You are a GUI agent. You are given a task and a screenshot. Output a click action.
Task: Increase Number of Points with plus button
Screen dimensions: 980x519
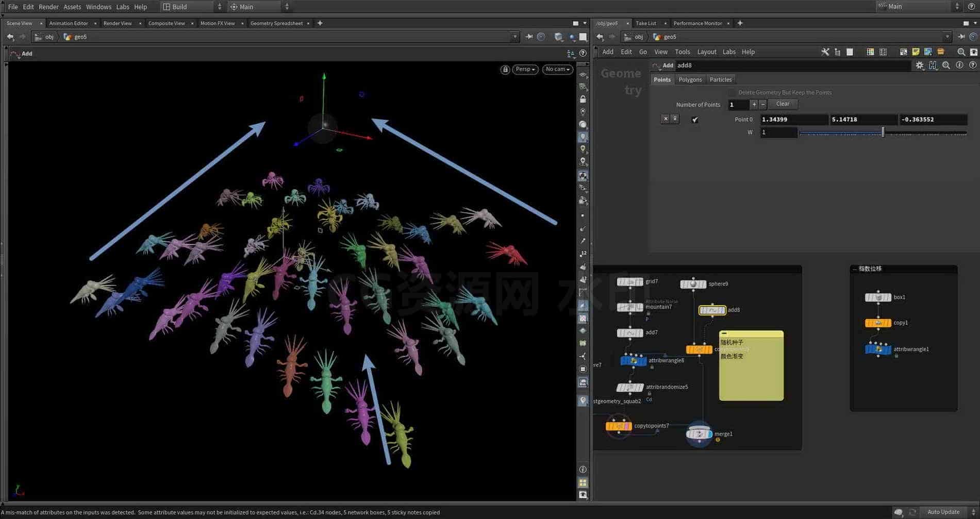point(754,105)
